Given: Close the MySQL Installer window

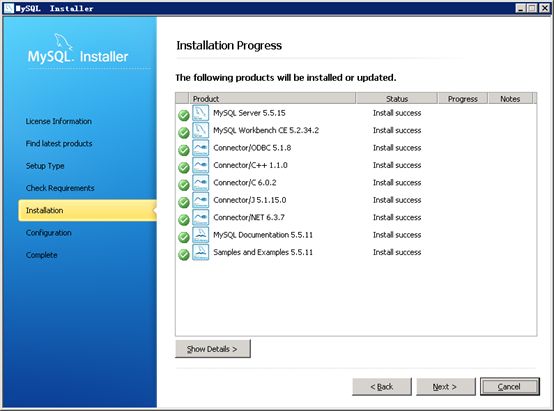Looking at the screenshot, I should point(544,8).
